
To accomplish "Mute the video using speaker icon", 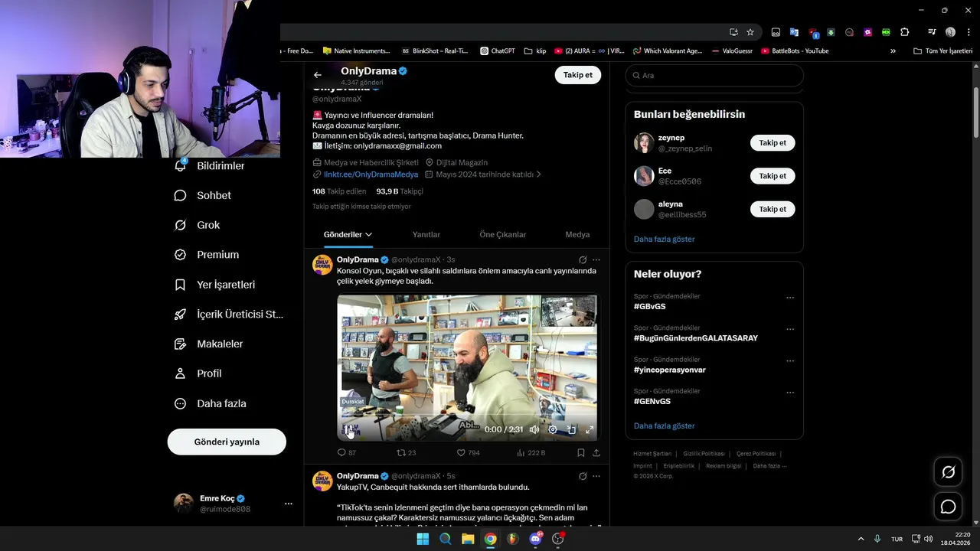I will [534, 430].
